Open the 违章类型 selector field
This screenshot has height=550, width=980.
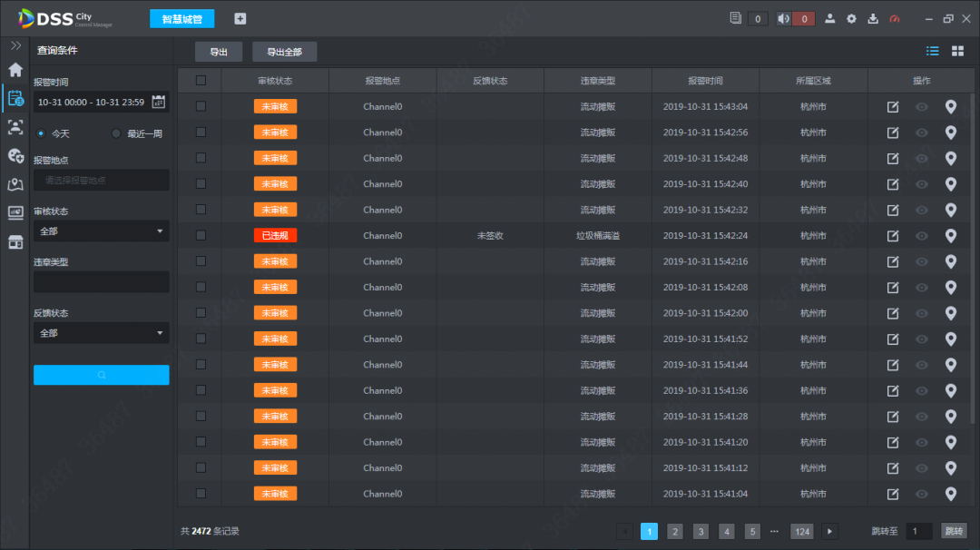102,282
